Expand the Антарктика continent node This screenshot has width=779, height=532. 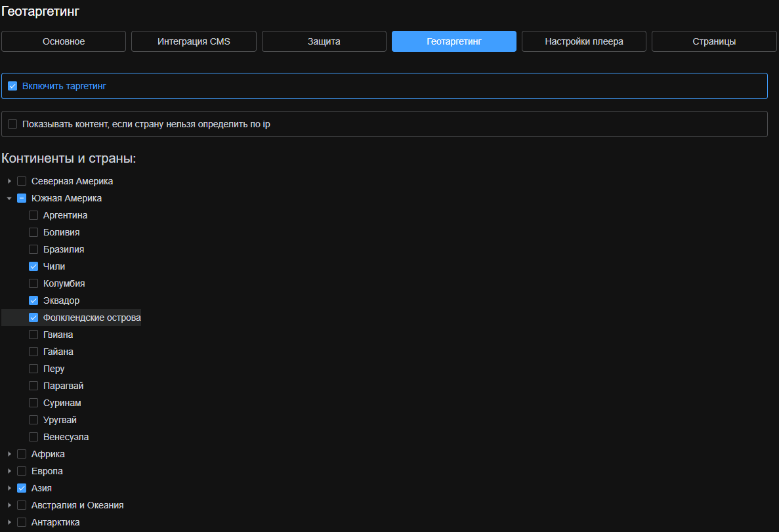point(9,522)
